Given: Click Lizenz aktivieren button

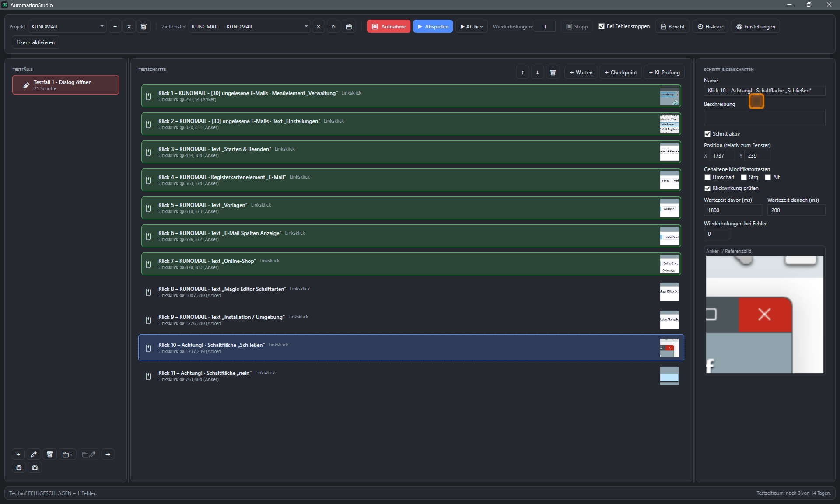Looking at the screenshot, I should (x=35, y=42).
